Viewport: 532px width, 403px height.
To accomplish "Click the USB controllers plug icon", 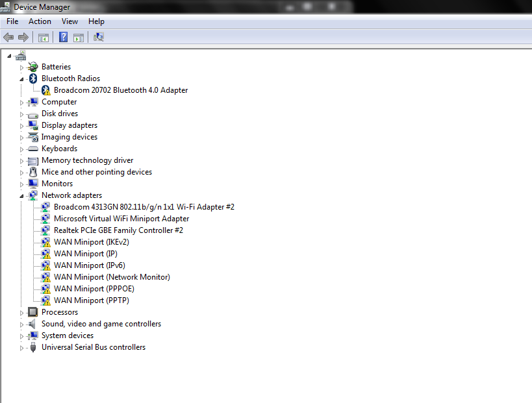I will (x=33, y=347).
